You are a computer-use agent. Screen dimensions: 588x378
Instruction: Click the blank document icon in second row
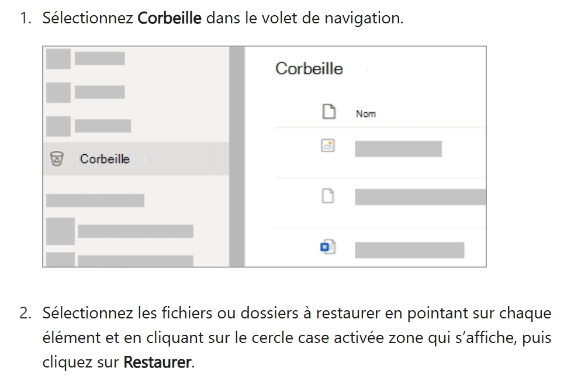pos(328,196)
